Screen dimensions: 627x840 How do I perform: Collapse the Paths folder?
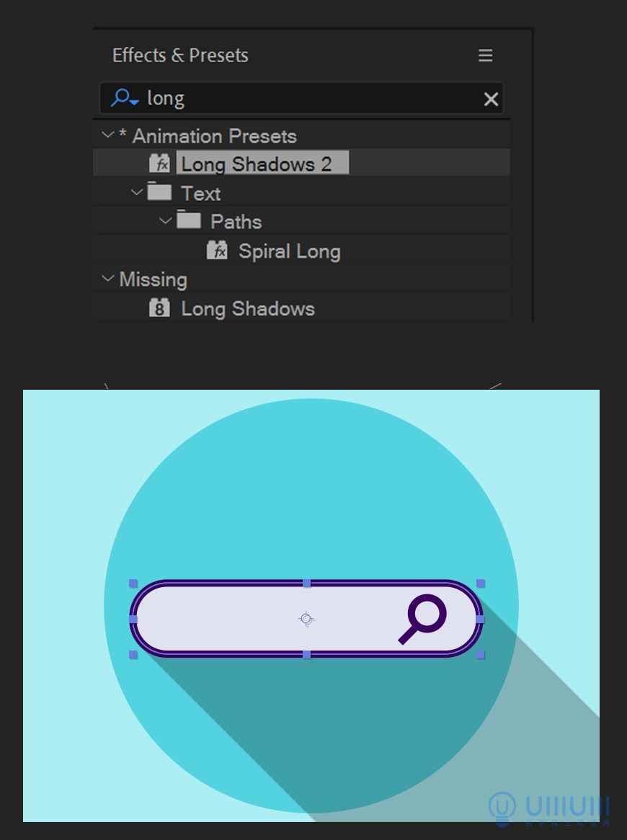(166, 220)
